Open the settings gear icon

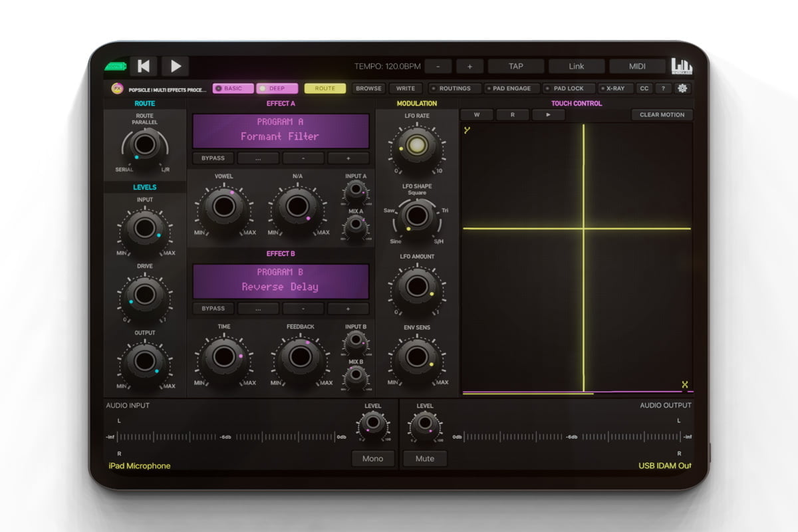tap(682, 88)
